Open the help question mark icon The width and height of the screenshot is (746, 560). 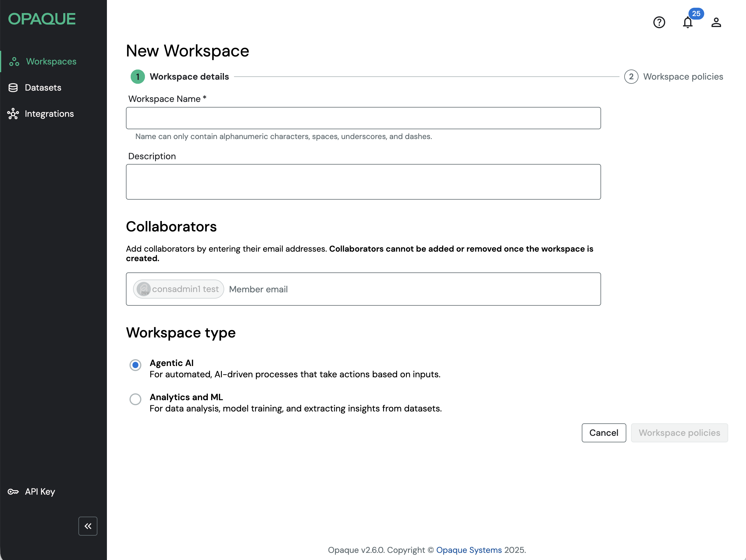click(659, 22)
